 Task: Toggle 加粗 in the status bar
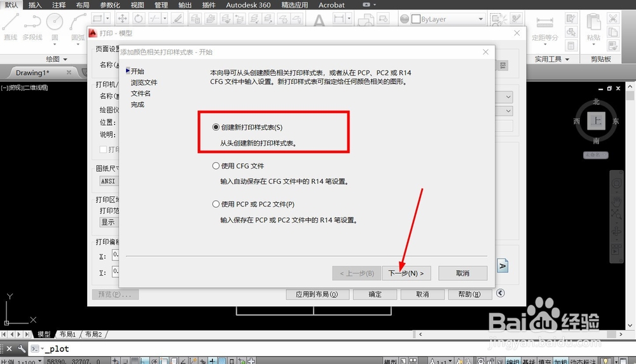pyautogui.click(x=560, y=361)
